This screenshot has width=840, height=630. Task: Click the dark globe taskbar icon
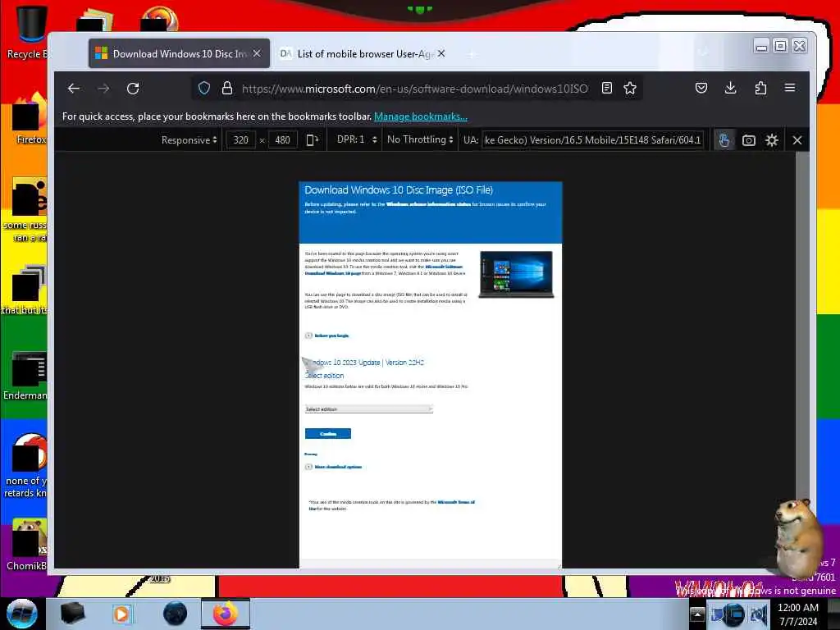(176, 614)
